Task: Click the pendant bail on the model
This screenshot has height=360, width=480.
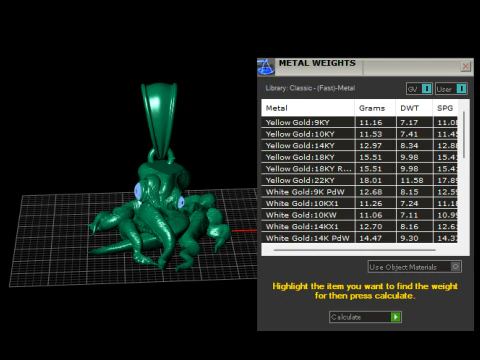Action: (159, 120)
